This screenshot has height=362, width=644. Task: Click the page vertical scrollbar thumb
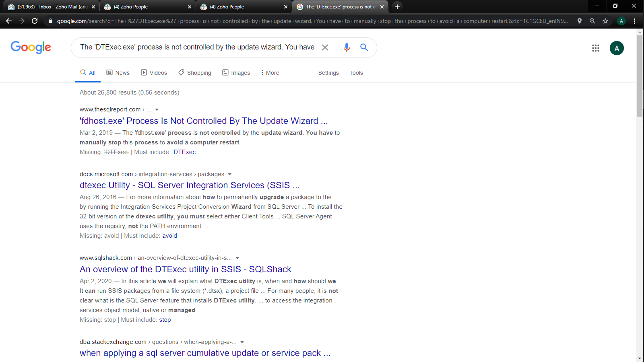point(640,76)
